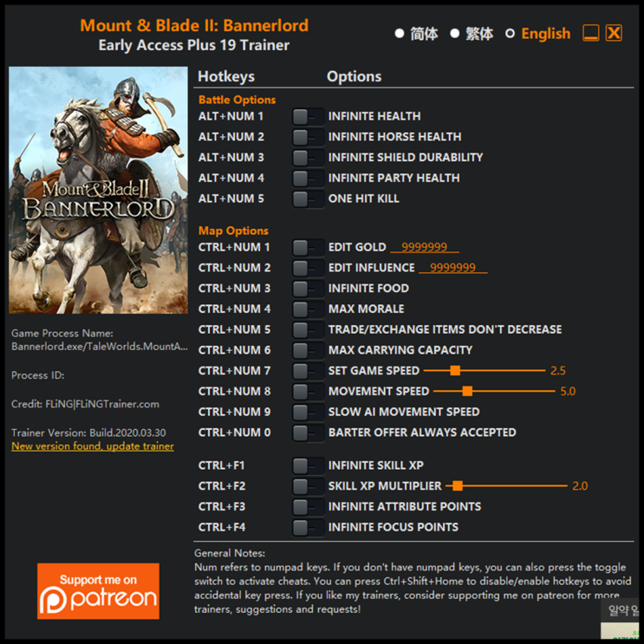Click the Early Access Plus 19 Trainer subtitle
This screenshot has height=644, width=644.
click(x=194, y=45)
